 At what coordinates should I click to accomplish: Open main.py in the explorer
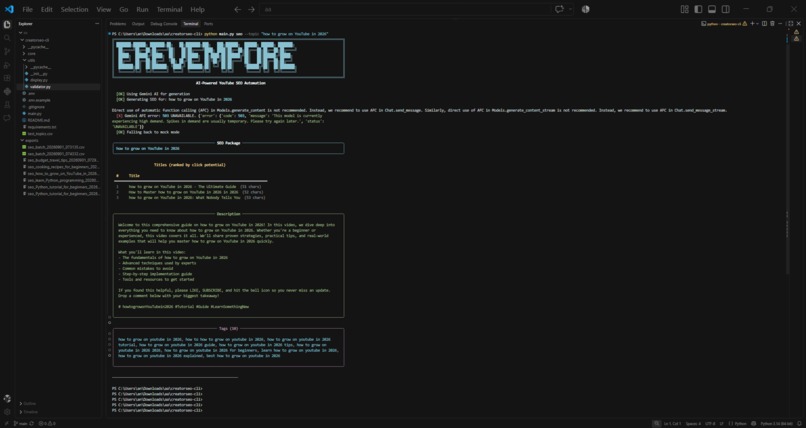tap(34, 114)
